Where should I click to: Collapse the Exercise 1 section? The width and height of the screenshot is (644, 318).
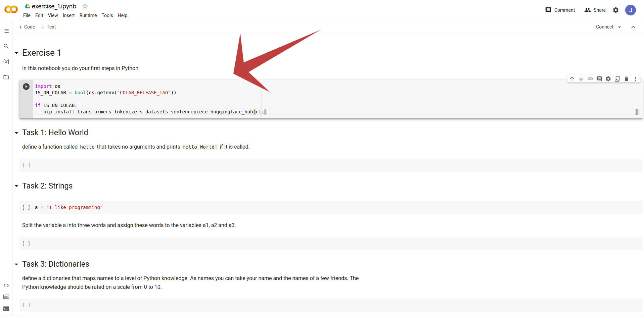point(16,53)
